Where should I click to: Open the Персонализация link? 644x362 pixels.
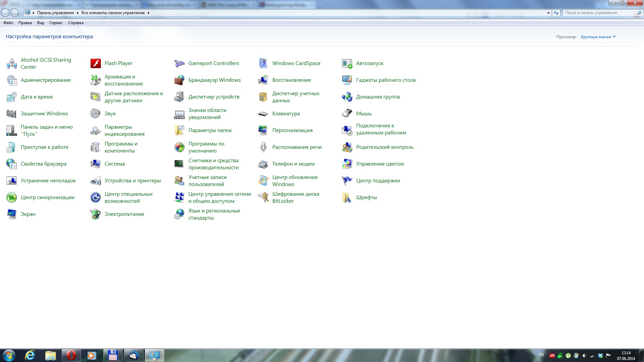[292, 130]
